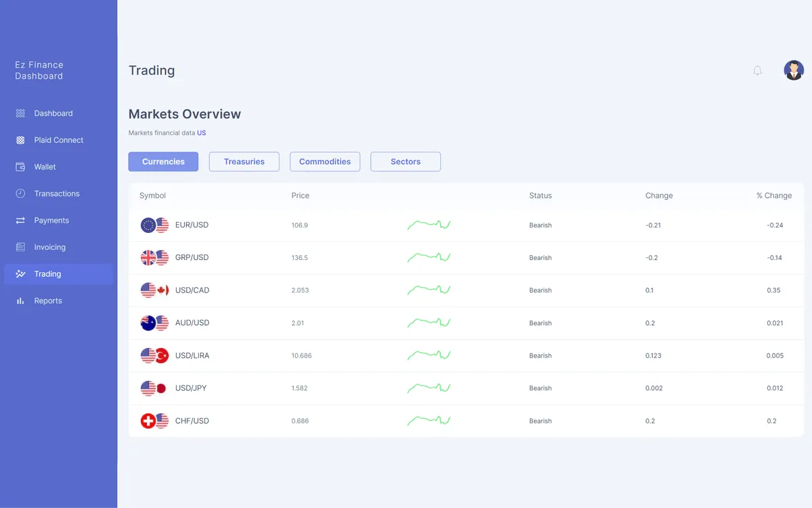The width and height of the screenshot is (812, 508).
Task: Select the GRP/USD symbol label
Action: pos(191,257)
